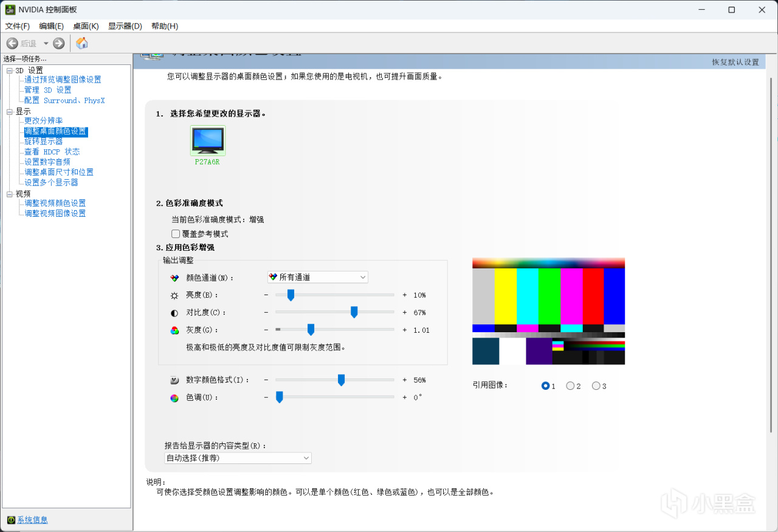Open the 帮助(H) menu
Viewport: 778px width, 532px height.
(x=165, y=26)
